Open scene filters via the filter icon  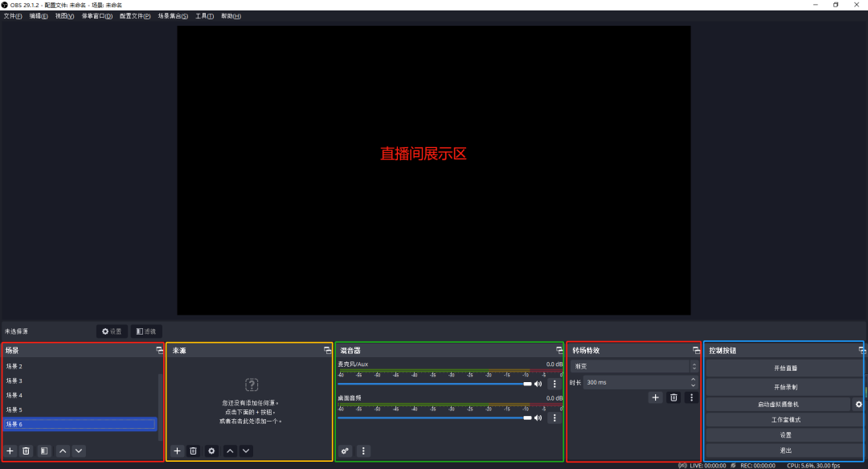coord(44,450)
